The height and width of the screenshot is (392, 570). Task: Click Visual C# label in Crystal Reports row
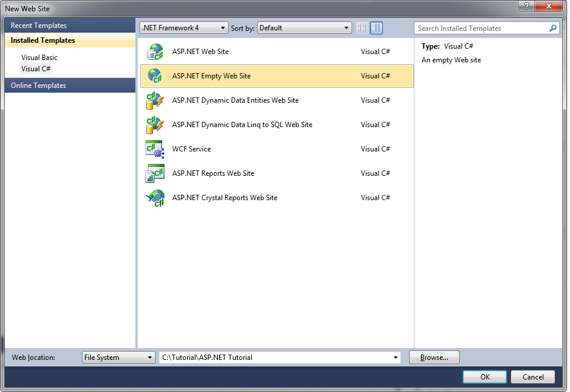pyautogui.click(x=375, y=198)
